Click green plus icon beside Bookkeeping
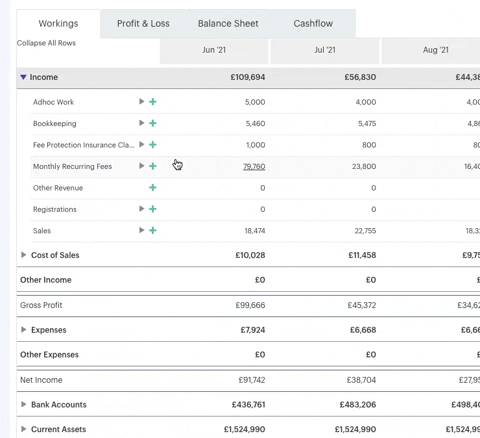This screenshot has height=438, width=480. [x=153, y=123]
